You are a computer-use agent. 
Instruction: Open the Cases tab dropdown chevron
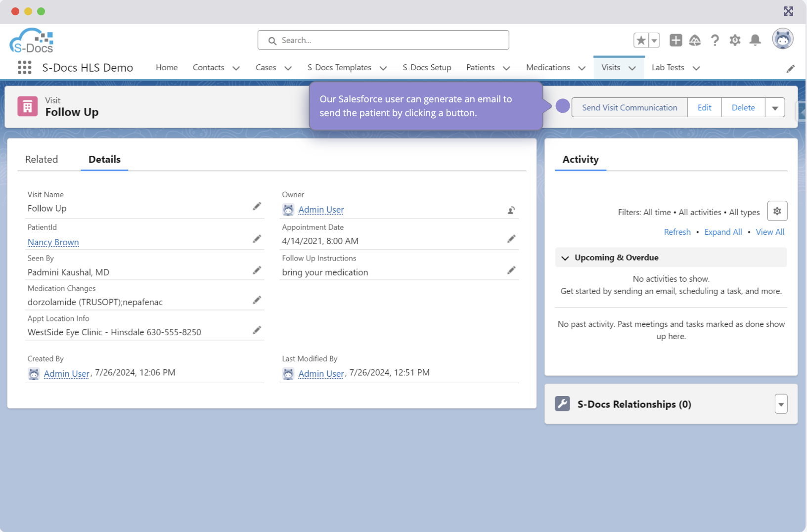pyautogui.click(x=288, y=68)
